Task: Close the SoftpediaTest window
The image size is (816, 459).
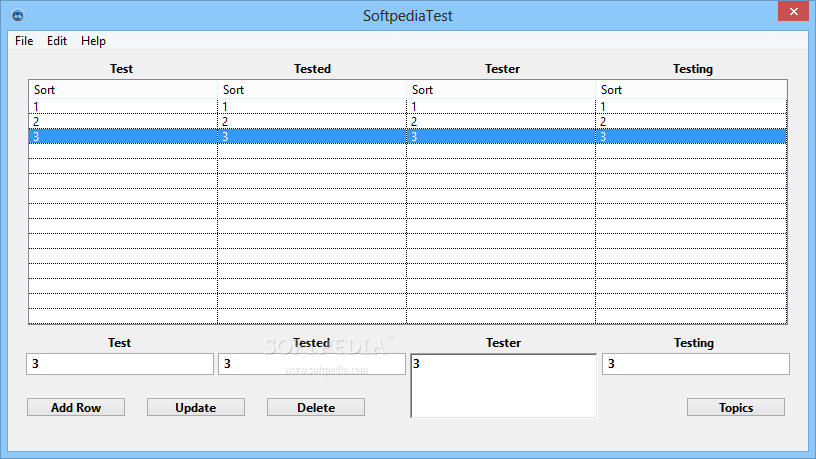Action: coord(793,11)
